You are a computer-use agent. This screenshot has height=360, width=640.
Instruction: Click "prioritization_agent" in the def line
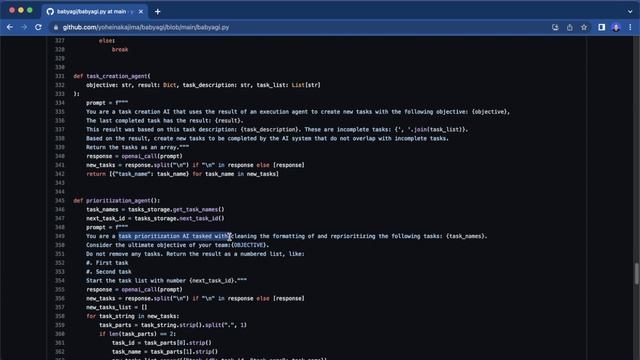pyautogui.click(x=118, y=201)
